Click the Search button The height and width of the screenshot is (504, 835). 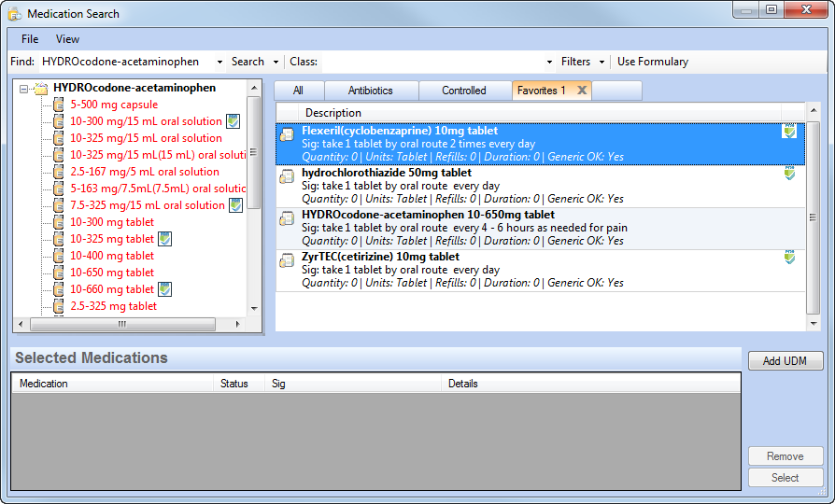click(x=248, y=62)
